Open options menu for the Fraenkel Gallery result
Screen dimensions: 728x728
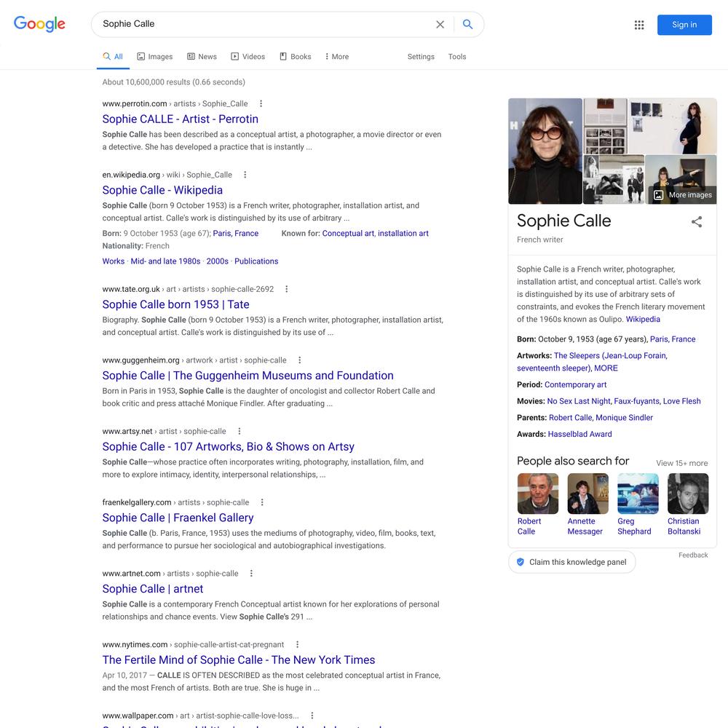click(262, 502)
